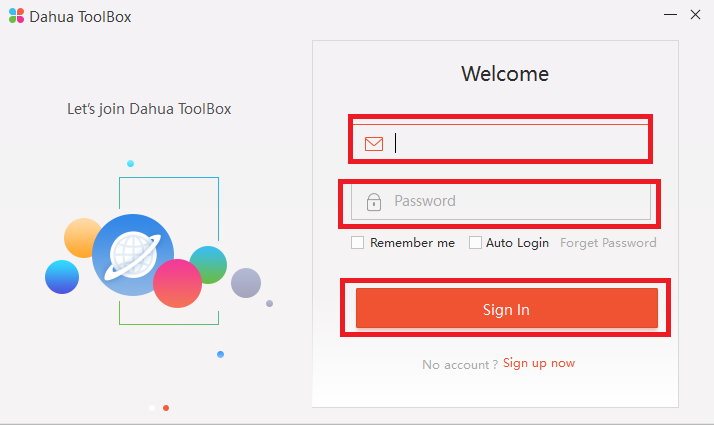
Task: Click the blue planet globe illustration icon
Action: pyautogui.click(x=132, y=253)
